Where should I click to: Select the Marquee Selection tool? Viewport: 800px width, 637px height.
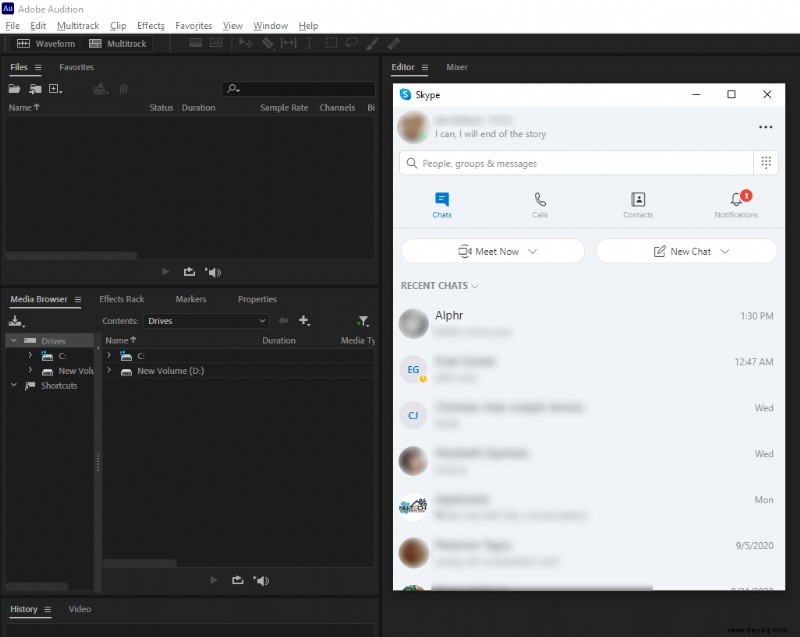331,43
